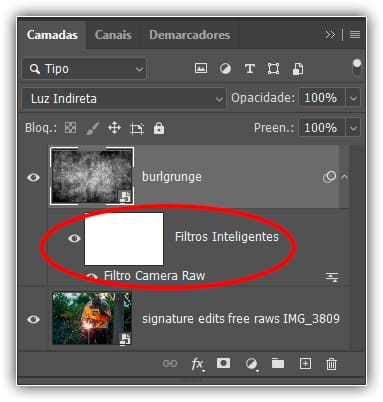Select the IMG_3809 layer thumbnail

(92, 318)
